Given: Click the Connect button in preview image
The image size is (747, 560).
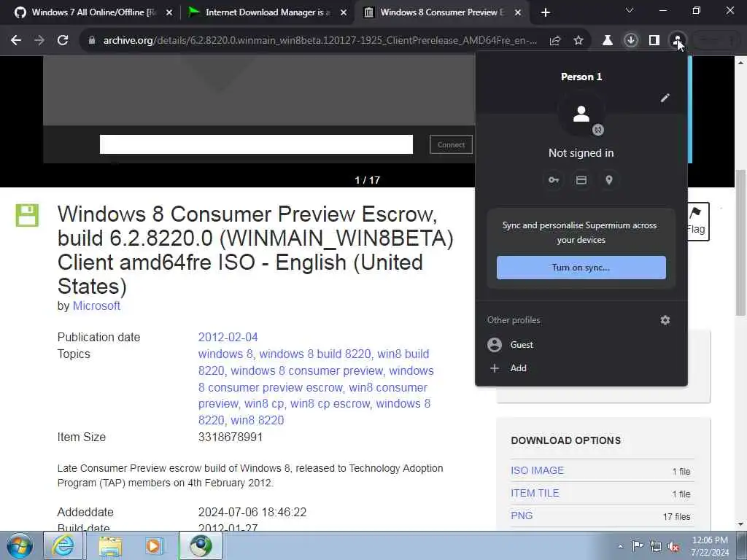Looking at the screenshot, I should point(451,145).
